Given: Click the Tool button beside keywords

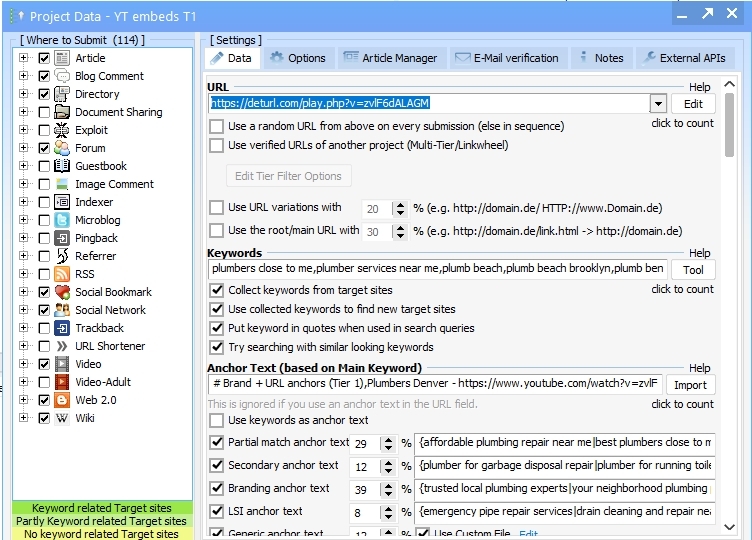Looking at the screenshot, I should pyautogui.click(x=693, y=270).
